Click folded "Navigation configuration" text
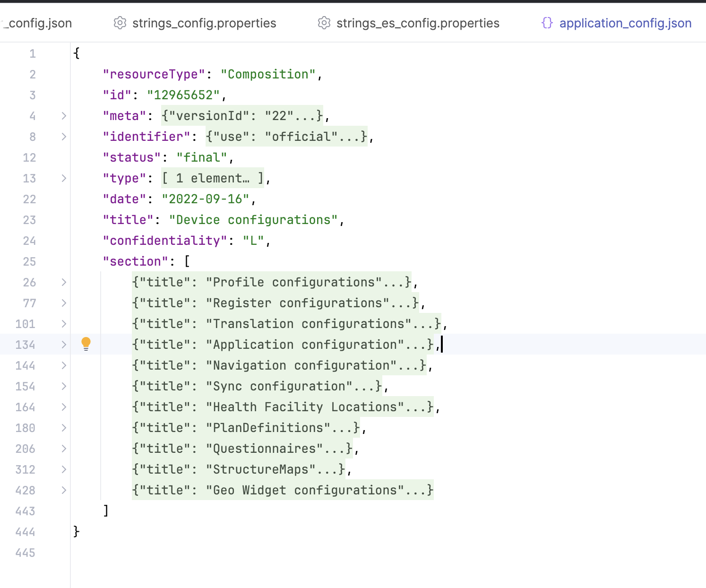The height and width of the screenshot is (588, 706). (279, 365)
